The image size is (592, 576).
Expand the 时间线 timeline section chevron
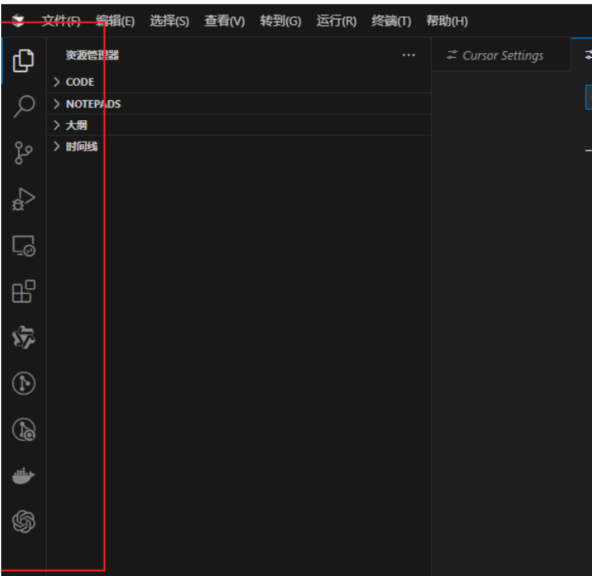(57, 146)
